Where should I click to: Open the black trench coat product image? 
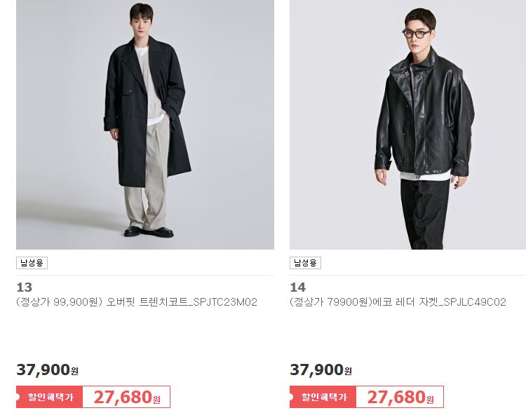tap(145, 124)
